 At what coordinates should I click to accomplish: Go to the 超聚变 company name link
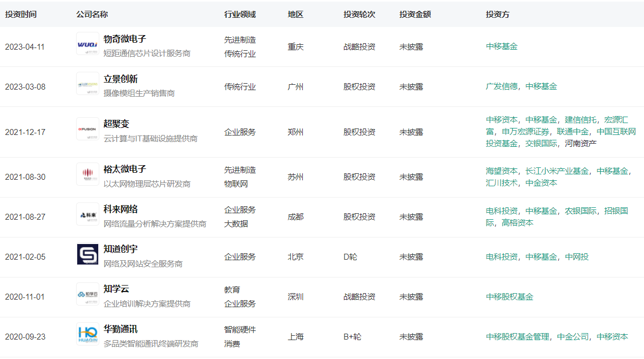coord(116,124)
